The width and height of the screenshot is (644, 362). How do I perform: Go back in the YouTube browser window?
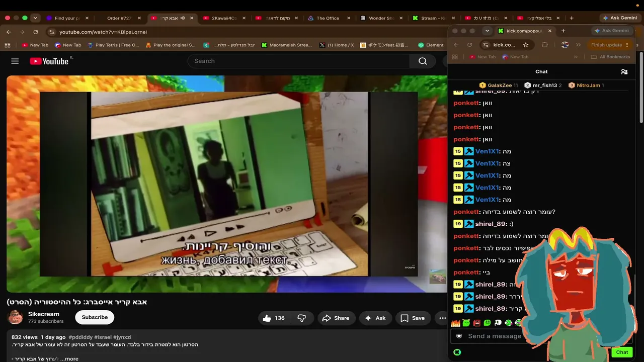pyautogui.click(x=9, y=32)
